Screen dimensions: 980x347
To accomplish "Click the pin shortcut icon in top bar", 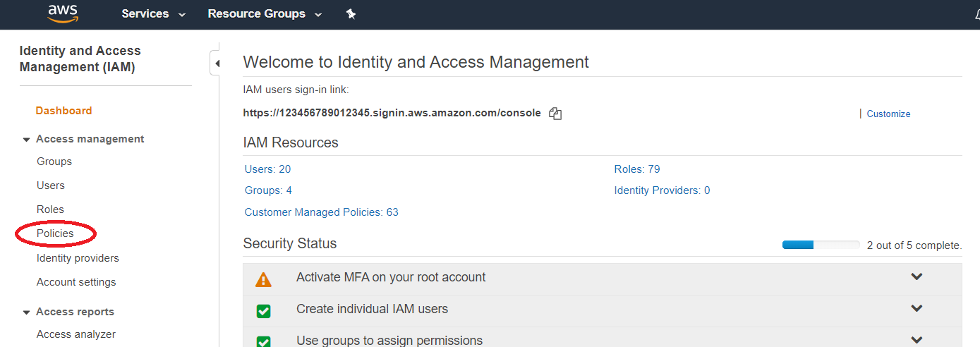I will point(351,14).
